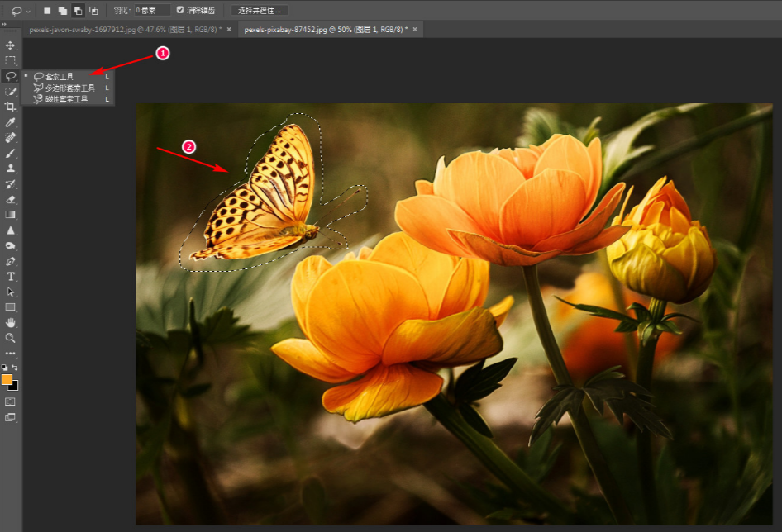Select the Move tool
The width and height of the screenshot is (782, 532).
pyautogui.click(x=10, y=45)
